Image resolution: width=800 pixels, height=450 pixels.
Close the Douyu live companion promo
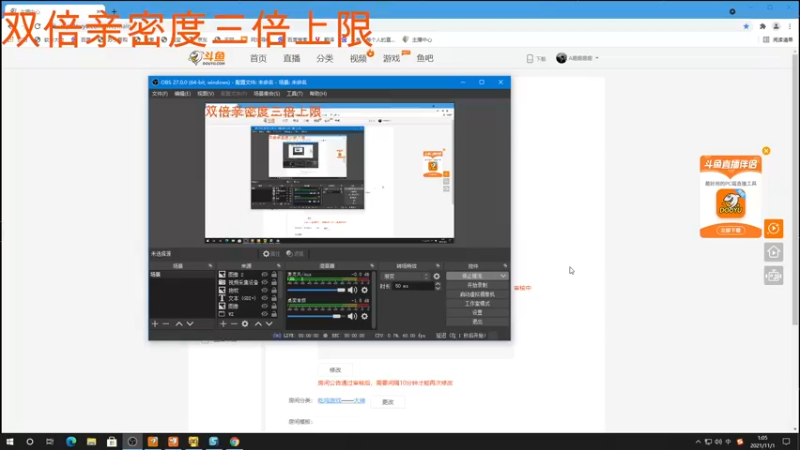[x=766, y=151]
